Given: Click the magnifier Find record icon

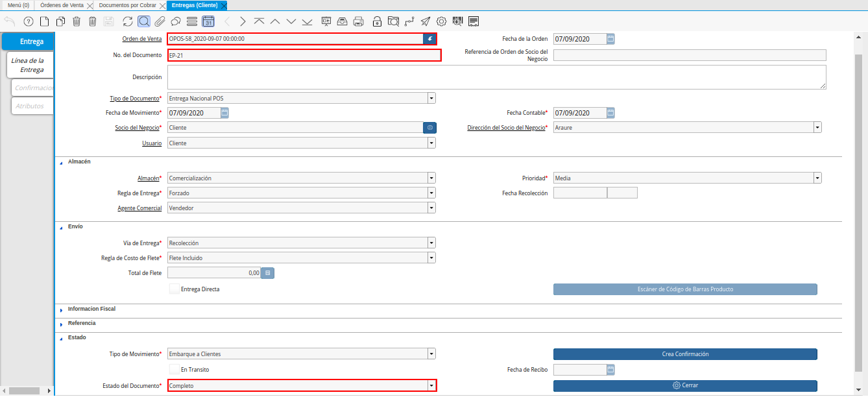Looking at the screenshot, I should click(144, 21).
